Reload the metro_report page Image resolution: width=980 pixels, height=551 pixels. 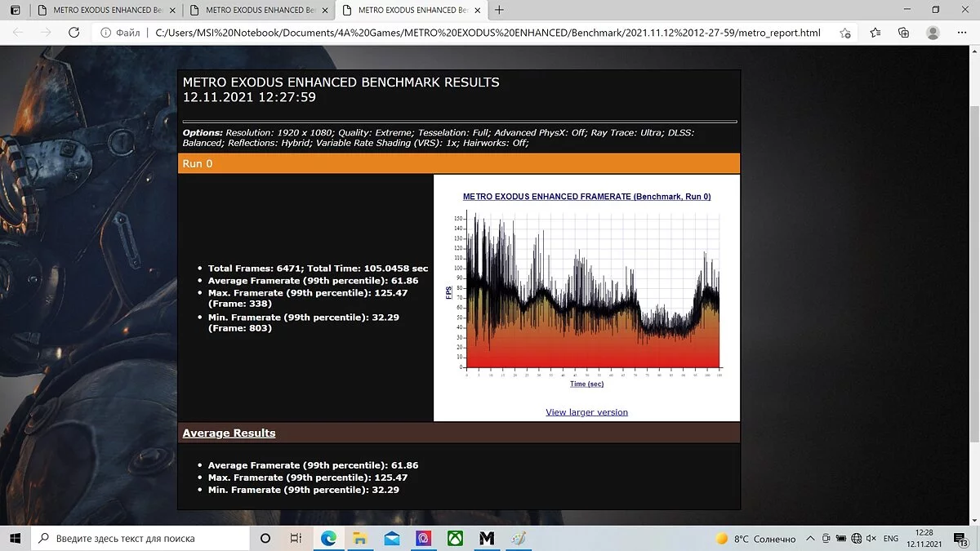click(73, 33)
